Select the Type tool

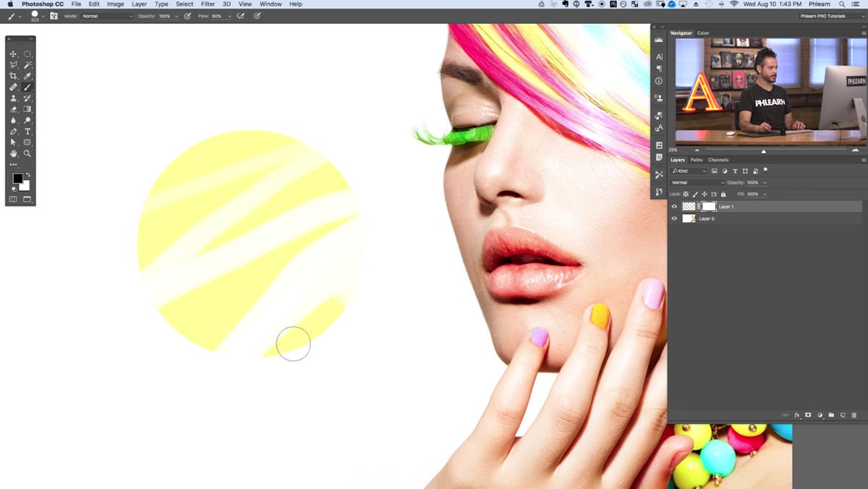click(27, 132)
